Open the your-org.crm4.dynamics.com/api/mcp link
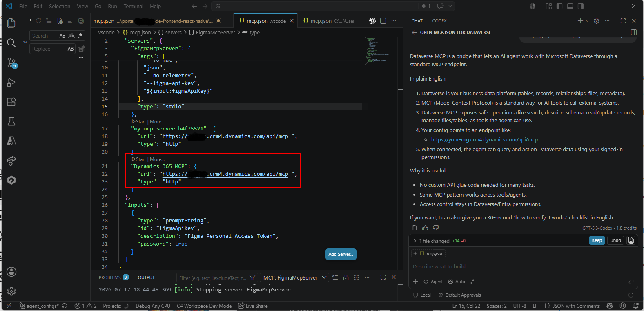 tap(484, 140)
